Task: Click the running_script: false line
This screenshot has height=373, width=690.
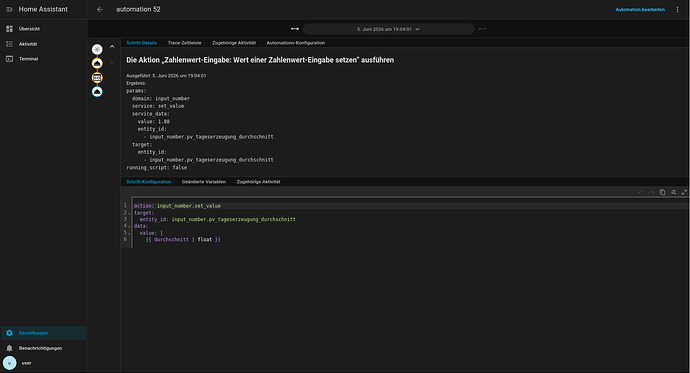Action: tap(157, 168)
